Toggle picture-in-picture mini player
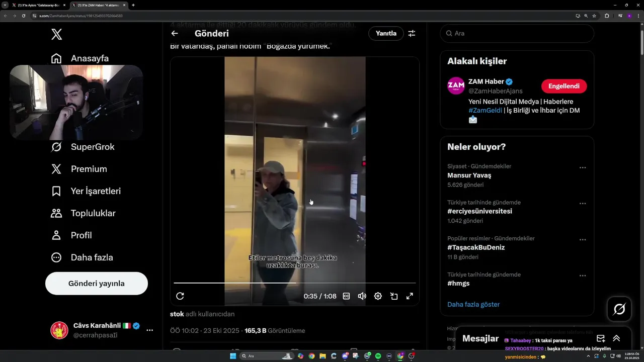 [x=394, y=296]
